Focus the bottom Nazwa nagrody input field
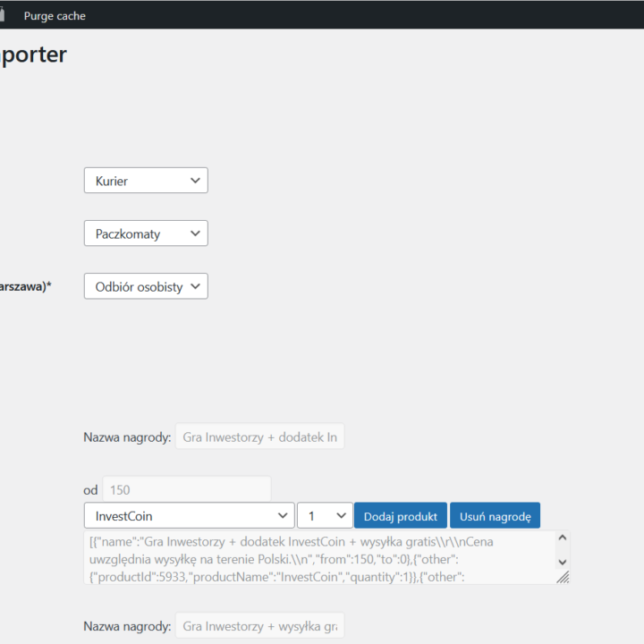644x644 pixels. click(x=259, y=626)
